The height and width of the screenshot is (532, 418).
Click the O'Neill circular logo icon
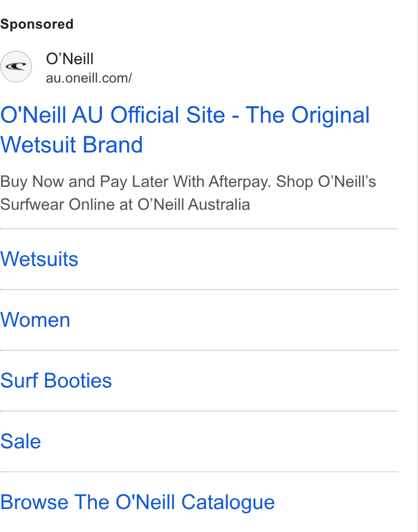tap(16, 66)
